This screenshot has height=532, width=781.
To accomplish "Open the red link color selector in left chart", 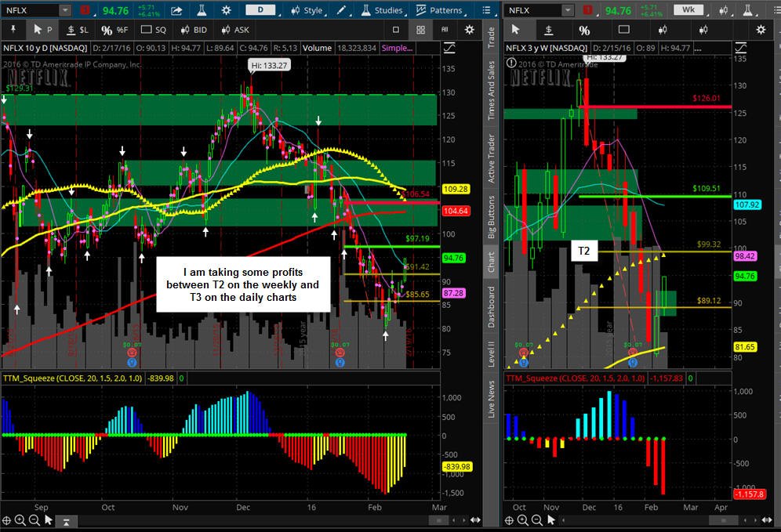I will [85, 10].
